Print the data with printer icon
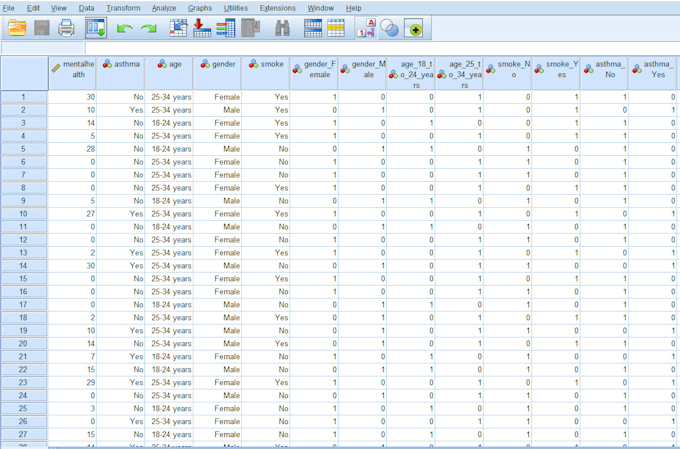This screenshot has width=680, height=449. coord(66,28)
